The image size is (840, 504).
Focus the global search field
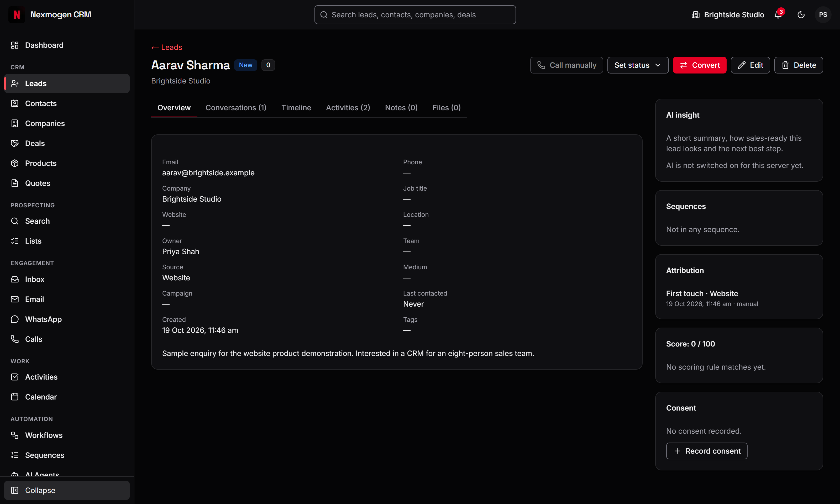click(x=415, y=15)
